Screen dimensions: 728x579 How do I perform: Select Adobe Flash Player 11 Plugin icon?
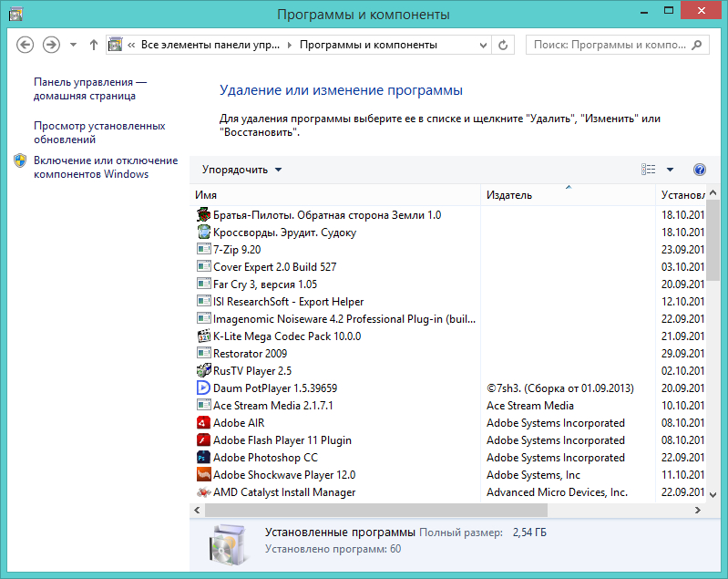(204, 439)
